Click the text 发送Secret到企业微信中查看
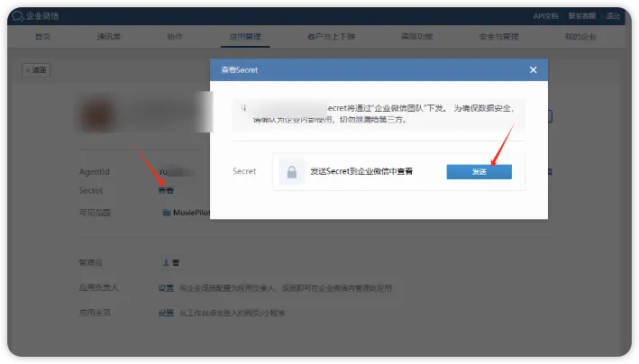This screenshot has height=364, width=639. pyautogui.click(x=361, y=171)
